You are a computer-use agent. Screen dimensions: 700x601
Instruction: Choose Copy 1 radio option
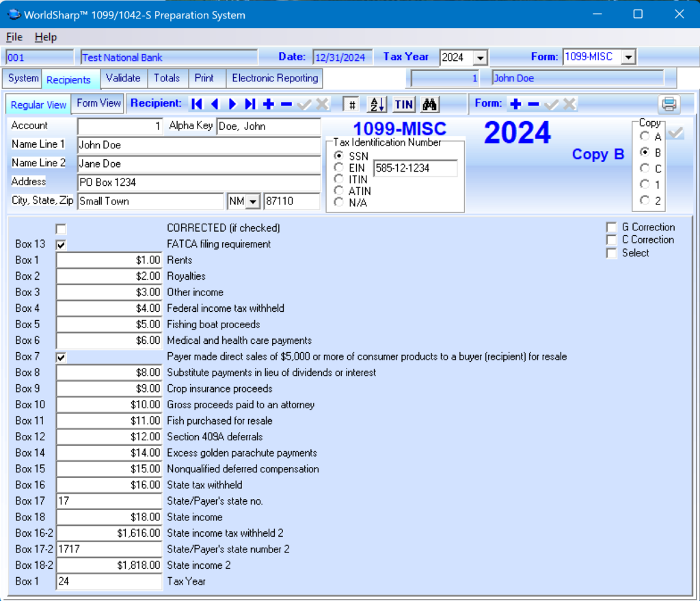tap(645, 184)
